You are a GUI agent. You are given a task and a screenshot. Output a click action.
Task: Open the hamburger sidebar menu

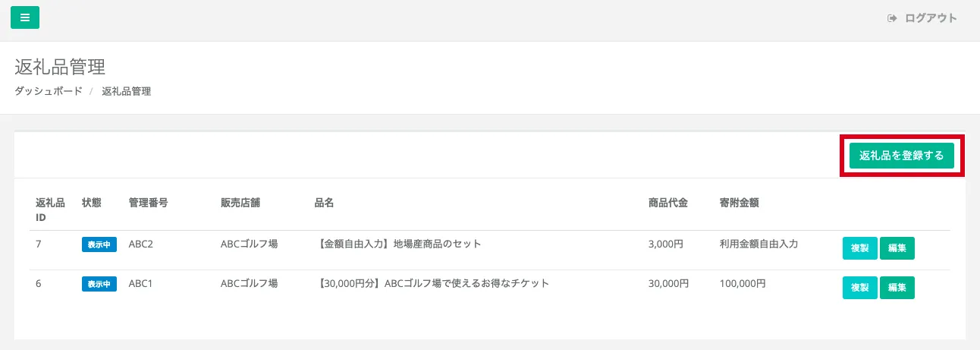pyautogui.click(x=25, y=17)
